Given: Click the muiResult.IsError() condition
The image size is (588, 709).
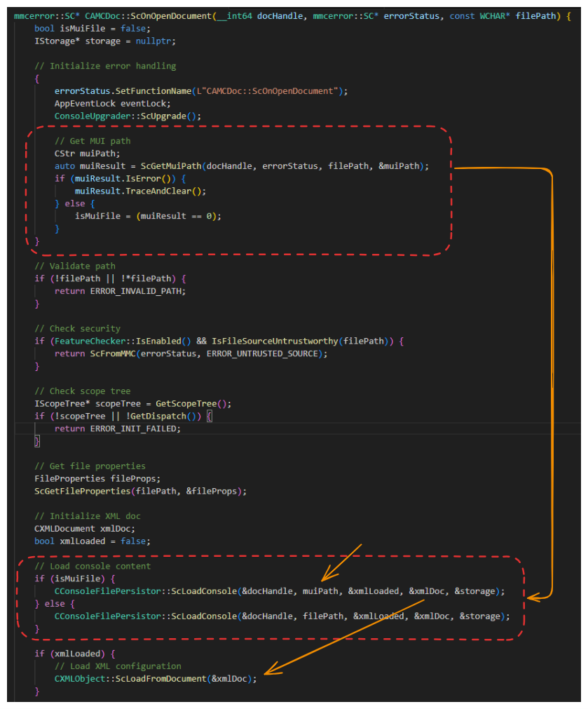Looking at the screenshot, I should point(109,179).
